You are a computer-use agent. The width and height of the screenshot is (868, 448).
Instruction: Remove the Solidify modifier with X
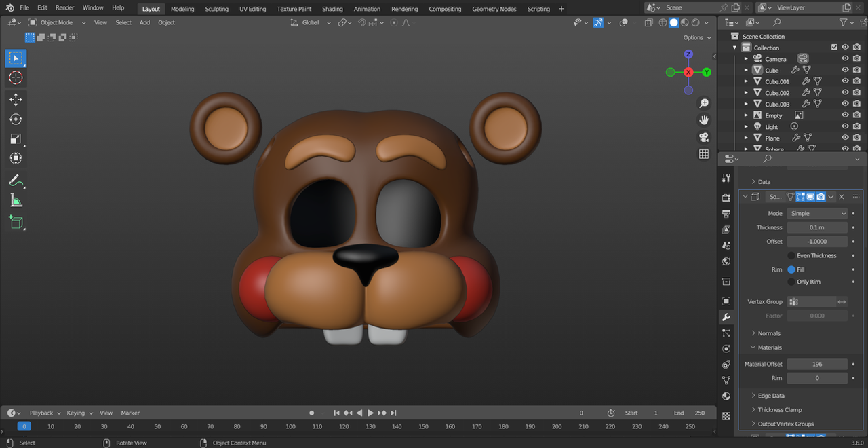[x=842, y=197]
